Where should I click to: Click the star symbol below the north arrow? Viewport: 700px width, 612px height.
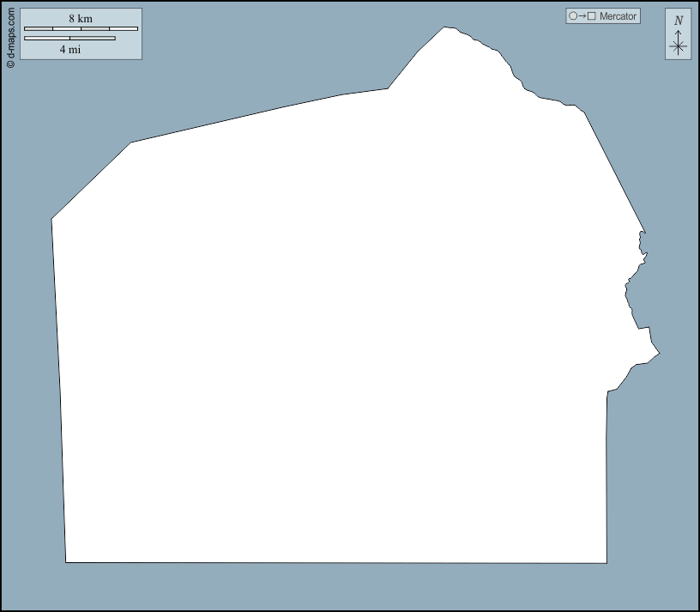[x=679, y=47]
